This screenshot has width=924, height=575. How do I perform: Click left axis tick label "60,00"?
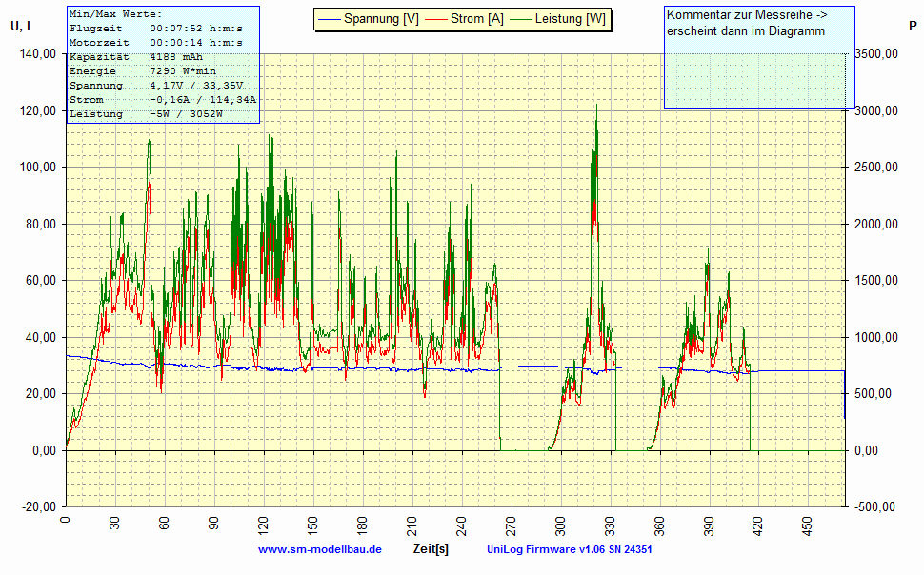(x=41, y=281)
